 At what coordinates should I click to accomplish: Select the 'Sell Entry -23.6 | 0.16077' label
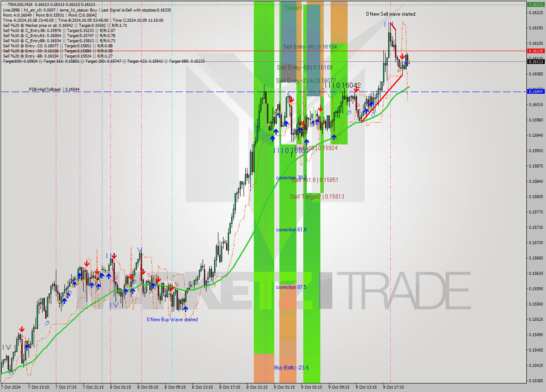[306, 81]
